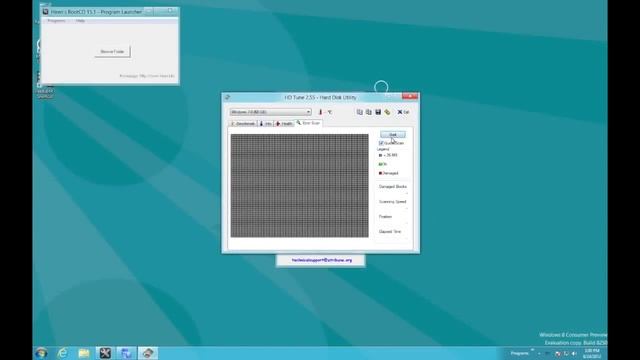
Task: Click the copy to clipboard icon
Action: (360, 112)
